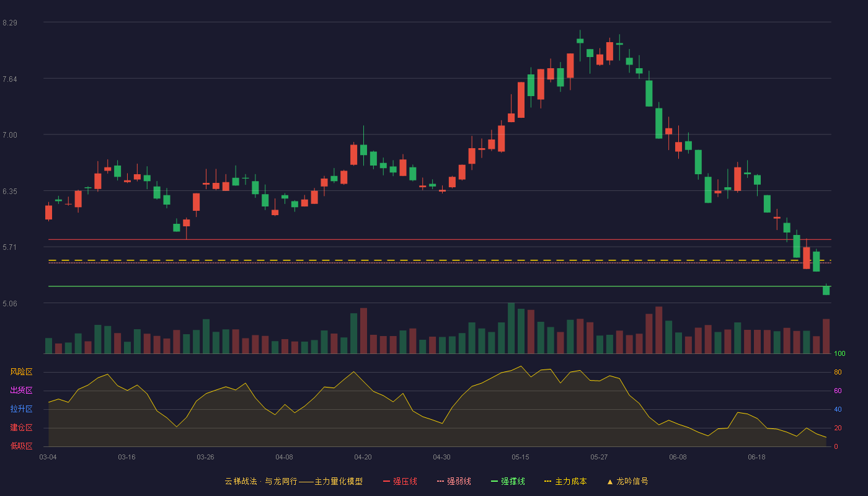This screenshot has height=496, width=868.
Task: Click the 8.29 price axis label
Action: click(10, 23)
